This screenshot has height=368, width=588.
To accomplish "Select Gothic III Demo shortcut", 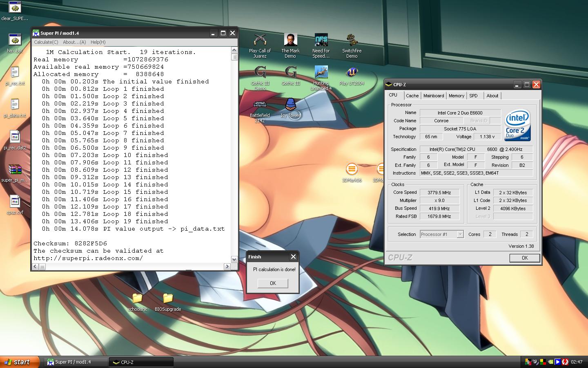I will click(260, 78).
